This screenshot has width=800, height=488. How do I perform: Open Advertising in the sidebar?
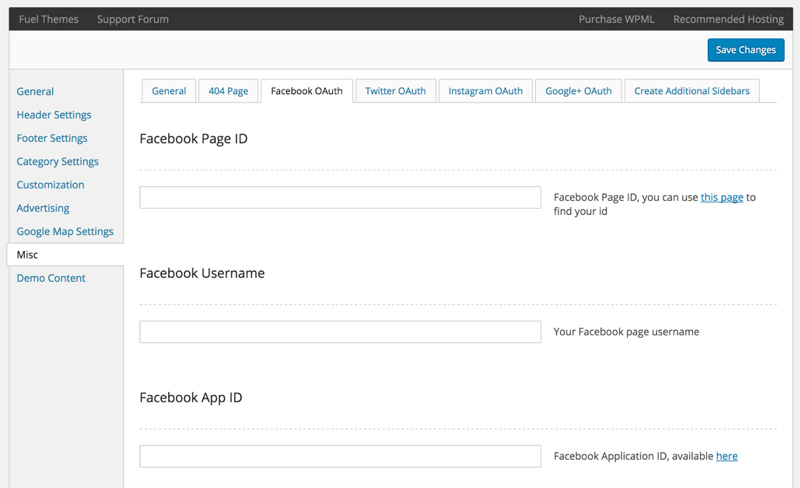click(43, 208)
